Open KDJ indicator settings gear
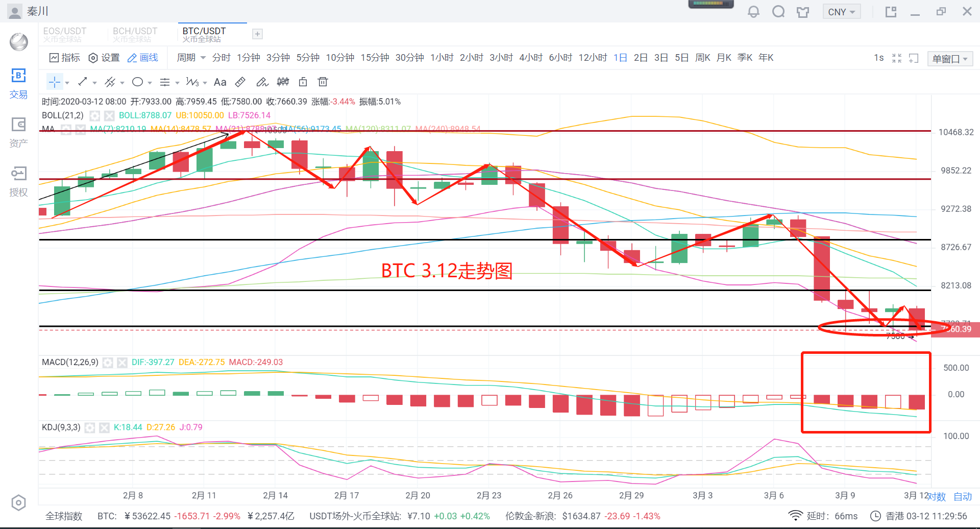This screenshot has width=980, height=529. [90, 427]
